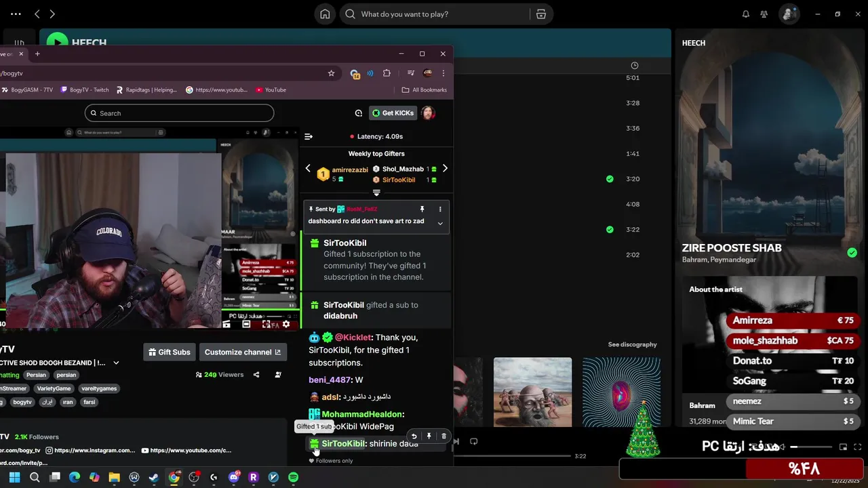This screenshot has height=488, width=868.
Task: Click Customize channel button
Action: point(243,352)
